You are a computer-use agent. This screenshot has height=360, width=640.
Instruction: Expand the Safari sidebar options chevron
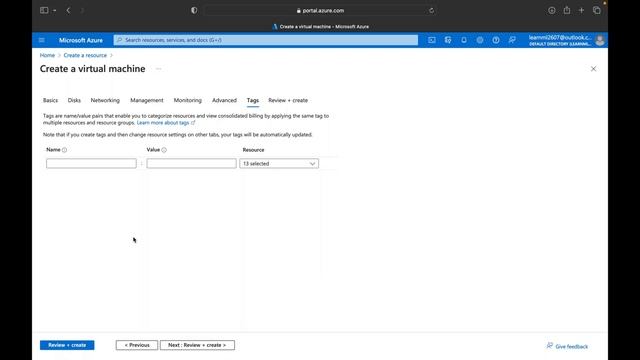pos(54,11)
